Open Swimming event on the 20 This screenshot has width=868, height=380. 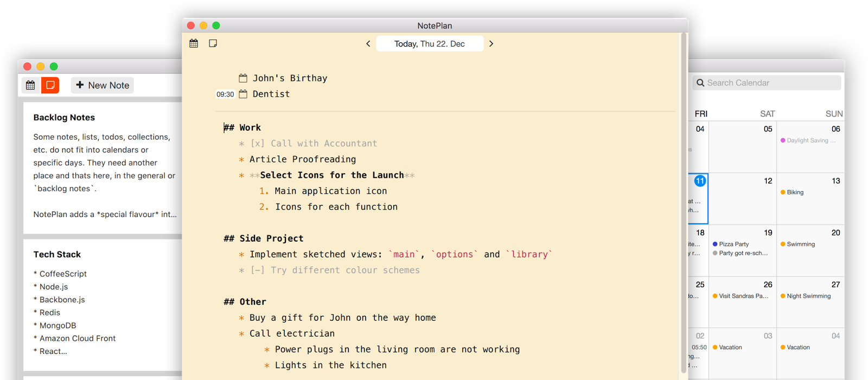click(x=797, y=244)
